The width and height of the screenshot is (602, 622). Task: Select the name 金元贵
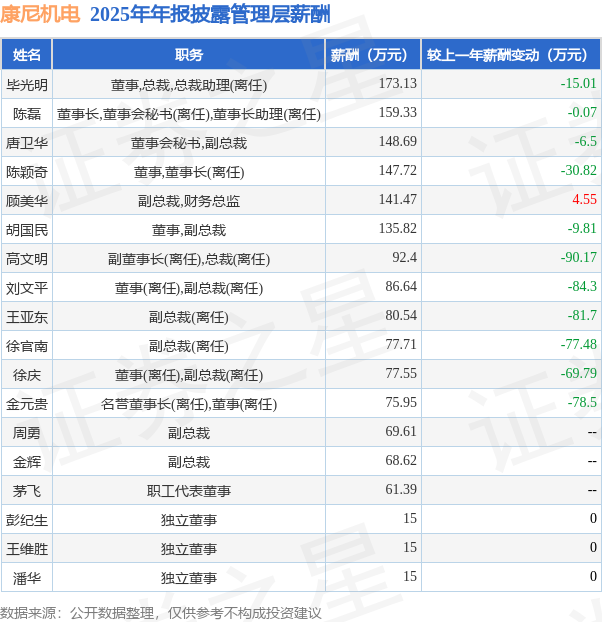[27, 403]
